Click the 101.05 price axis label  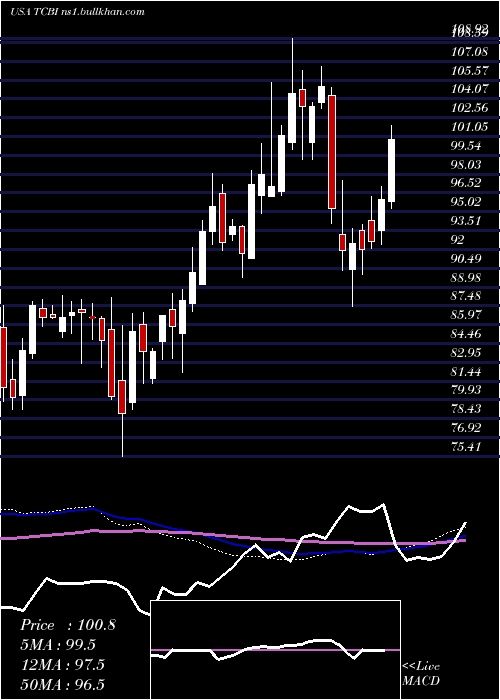469,127
